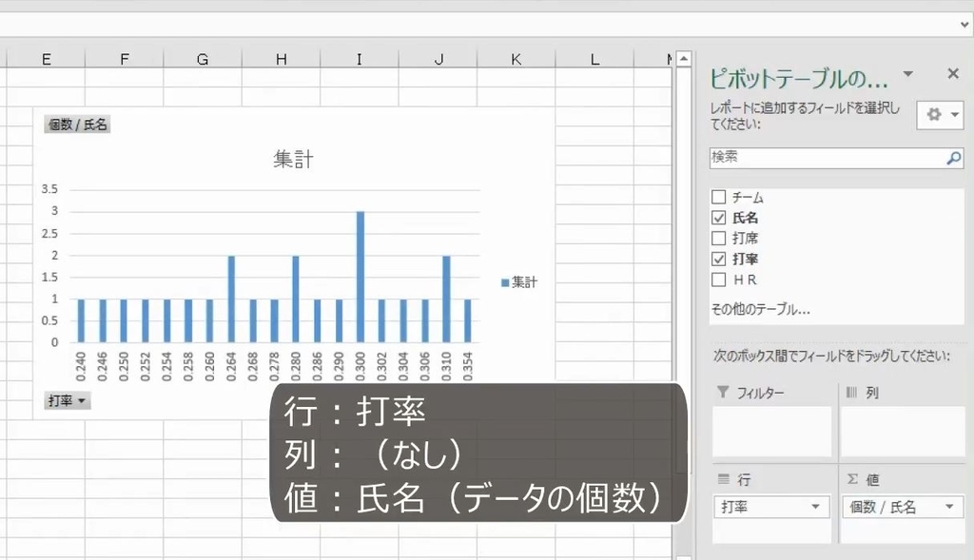
Task: Click the 個数 / 氏名 chart field button
Action: pyautogui.click(x=78, y=125)
